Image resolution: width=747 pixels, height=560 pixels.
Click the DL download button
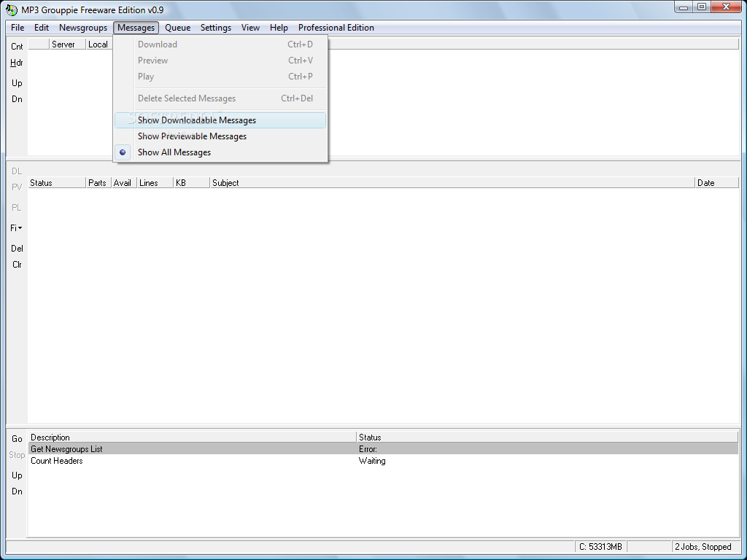pos(17,171)
